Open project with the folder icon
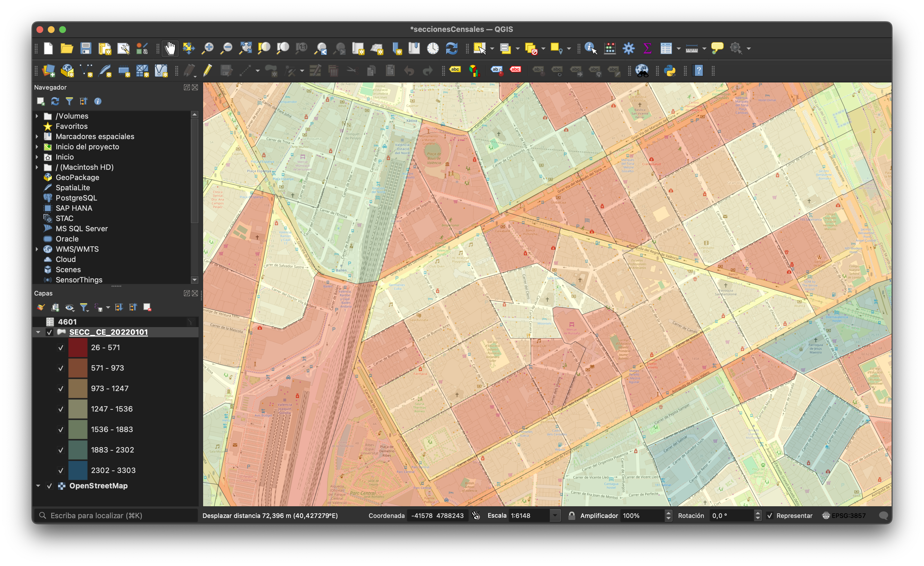The height and width of the screenshot is (566, 924). tap(67, 48)
